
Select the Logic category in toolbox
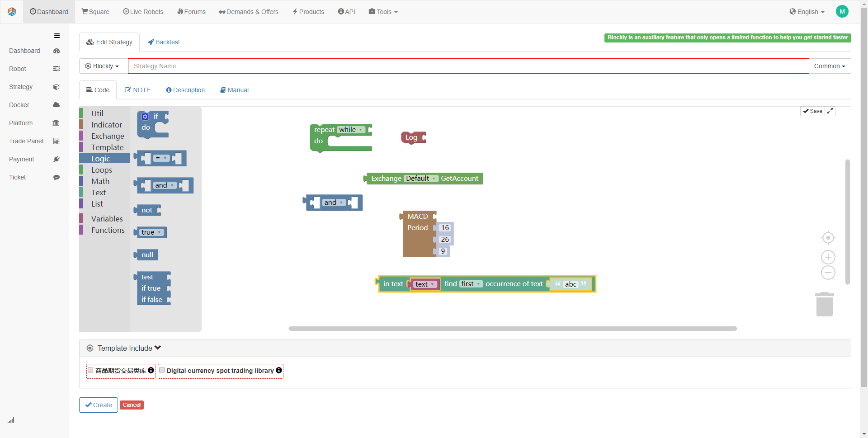104,159
